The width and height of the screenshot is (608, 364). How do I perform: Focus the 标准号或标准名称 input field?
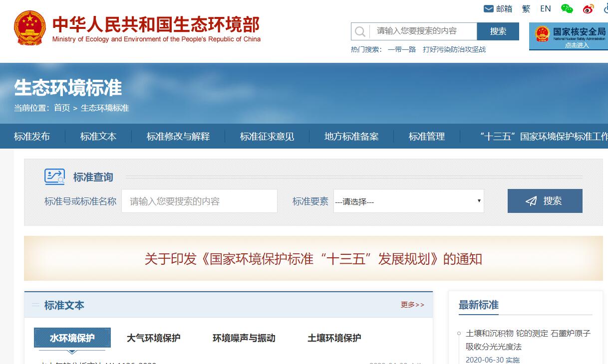199,201
